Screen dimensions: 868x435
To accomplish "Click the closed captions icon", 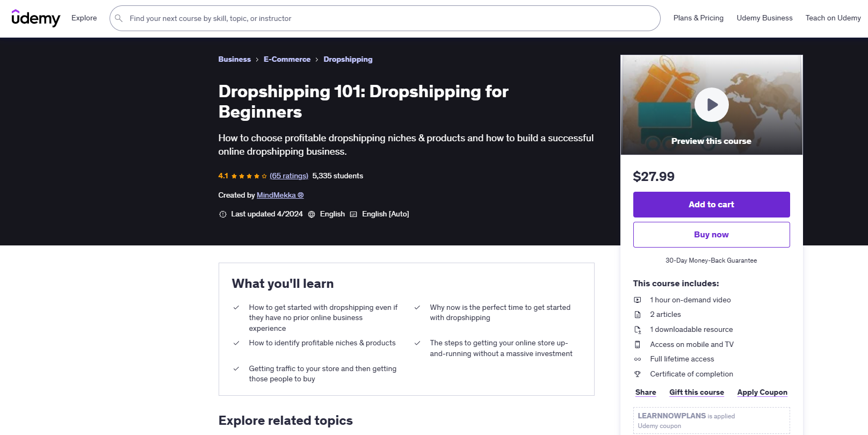I will click(353, 214).
